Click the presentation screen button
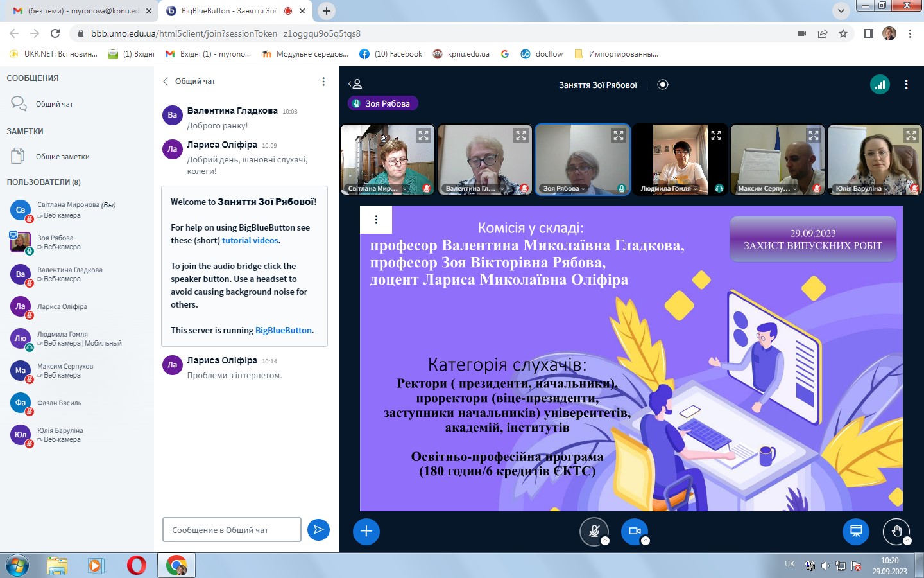Screen dimensions: 924x578 [x=855, y=531]
